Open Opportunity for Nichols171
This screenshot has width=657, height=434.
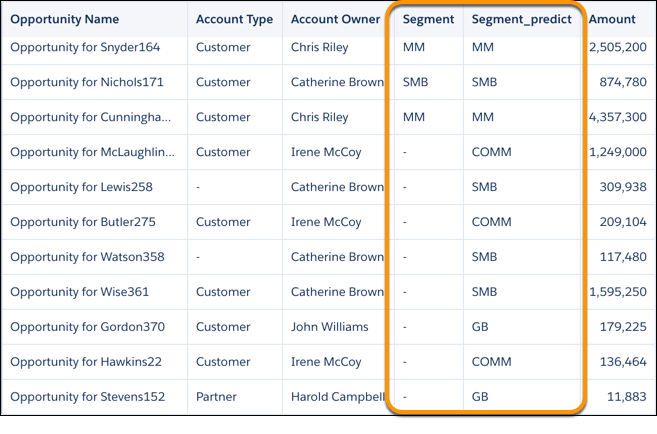coord(87,82)
